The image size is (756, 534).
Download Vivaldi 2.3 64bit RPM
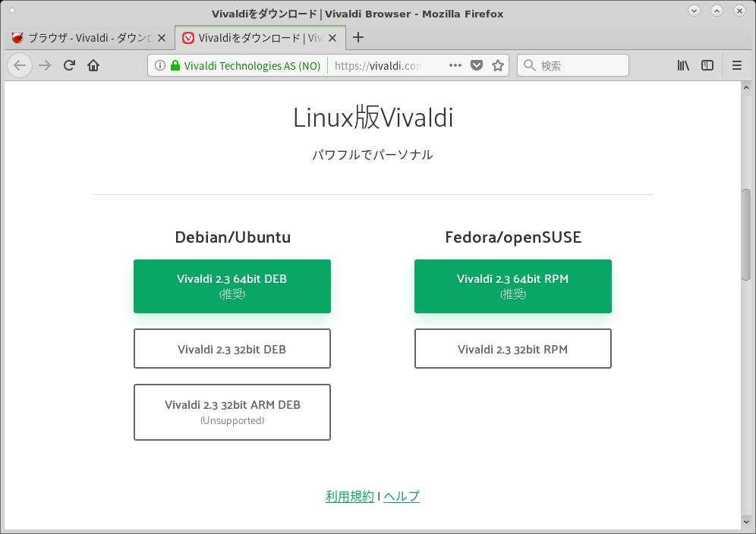[513, 286]
